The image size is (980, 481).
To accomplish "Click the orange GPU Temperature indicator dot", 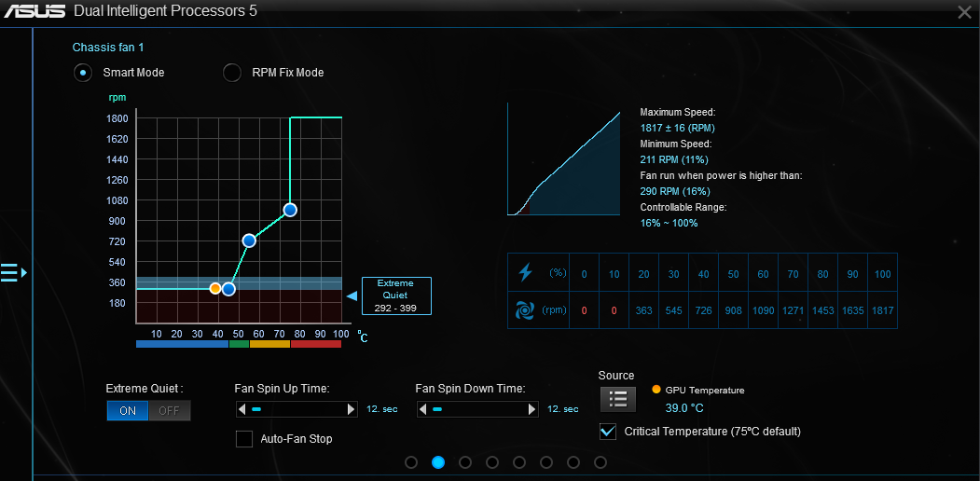I will coord(656,389).
